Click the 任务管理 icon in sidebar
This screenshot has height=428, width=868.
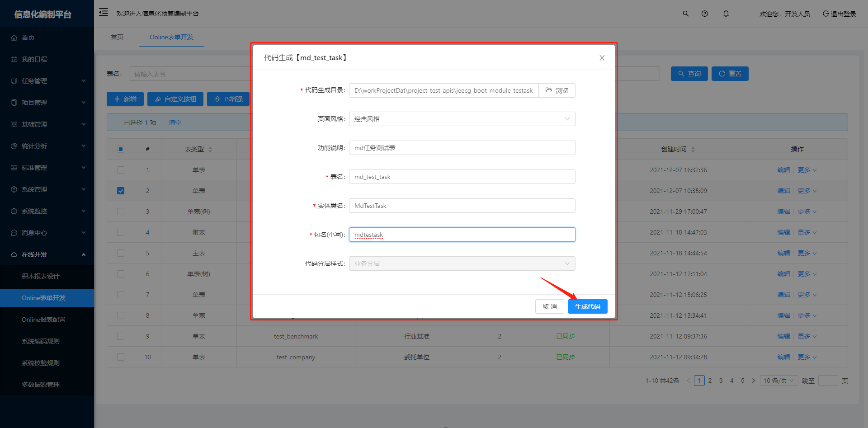point(14,81)
